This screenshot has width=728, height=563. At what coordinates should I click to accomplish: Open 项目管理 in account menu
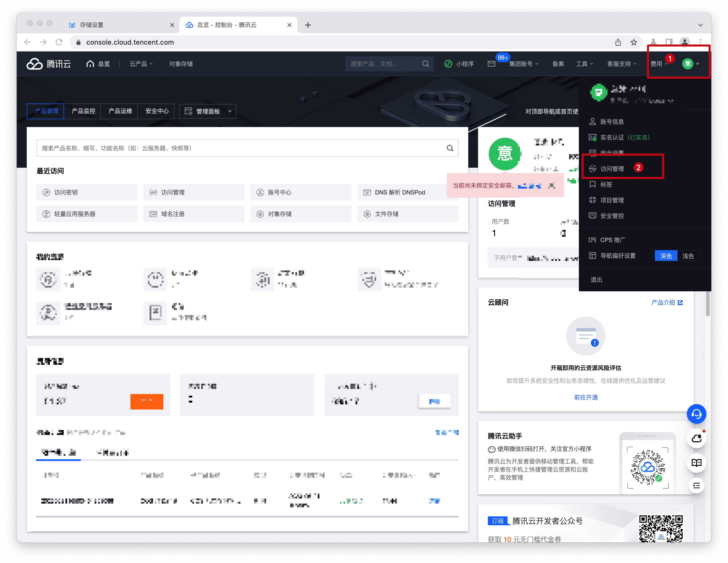point(607,200)
